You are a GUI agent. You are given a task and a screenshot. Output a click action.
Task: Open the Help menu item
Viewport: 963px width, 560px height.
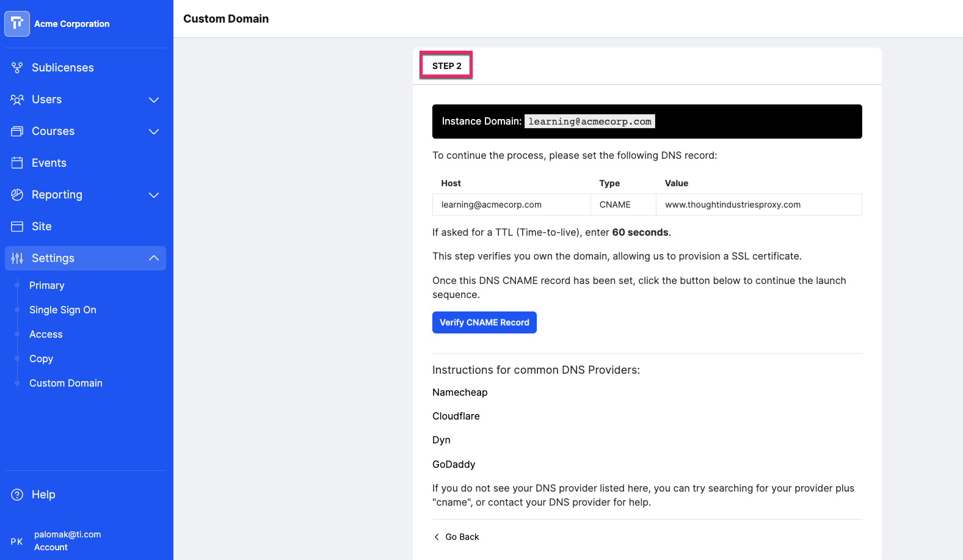coord(85,495)
